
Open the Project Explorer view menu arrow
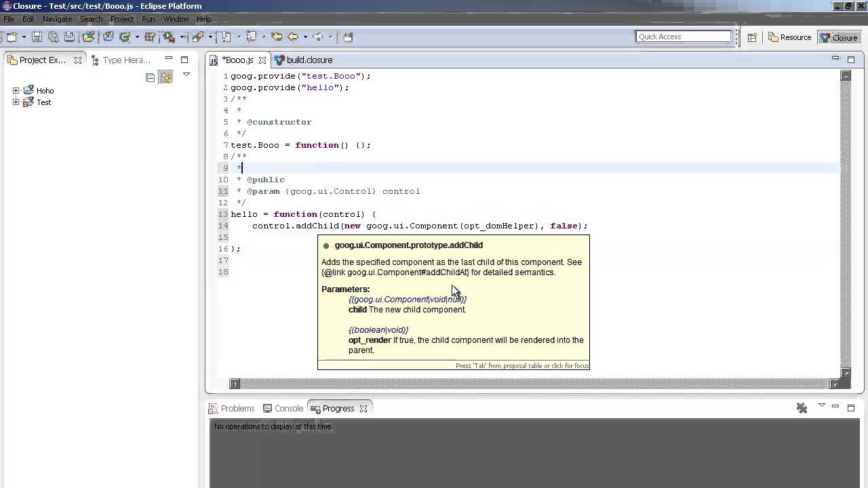pos(186,75)
